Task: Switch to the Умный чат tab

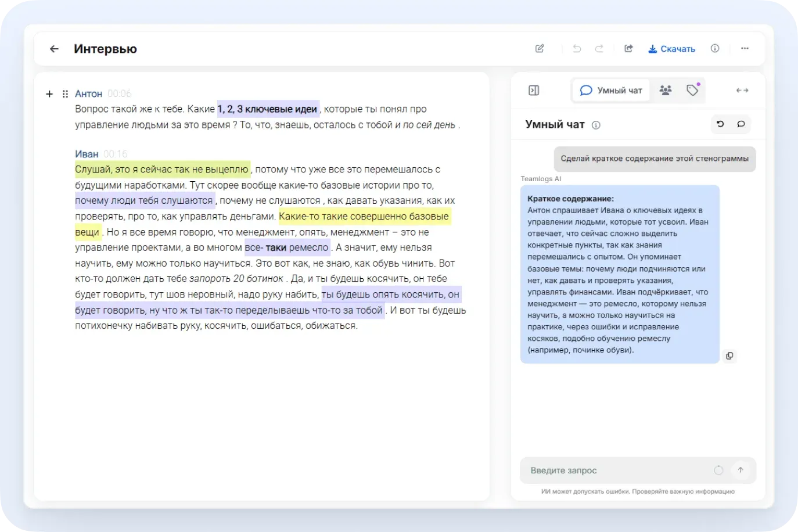Action: click(x=611, y=90)
